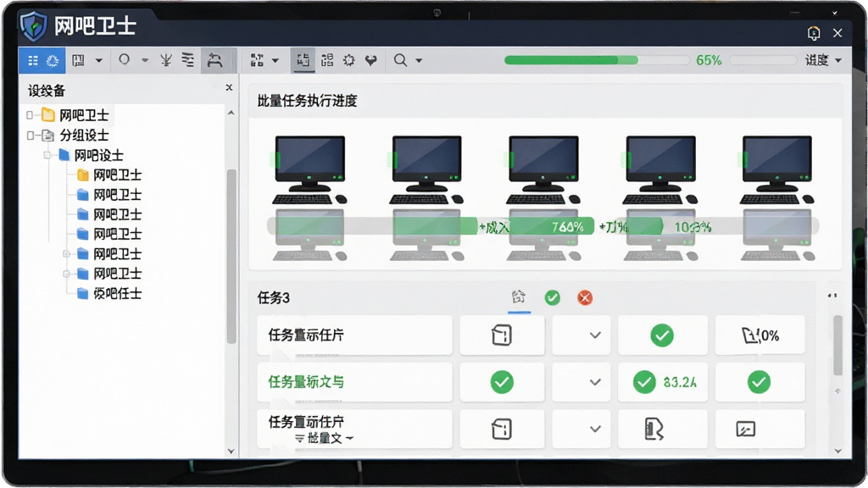This screenshot has width=868, height=488.
Task: Select the bottom tree item below the 网吧卫士 rows
Action: pyautogui.click(x=117, y=293)
